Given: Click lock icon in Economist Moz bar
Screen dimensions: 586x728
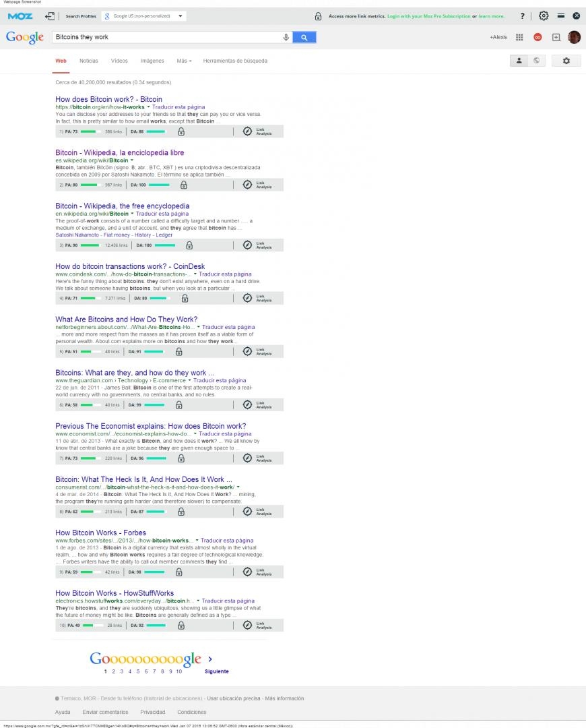Looking at the screenshot, I should pyautogui.click(x=181, y=459).
